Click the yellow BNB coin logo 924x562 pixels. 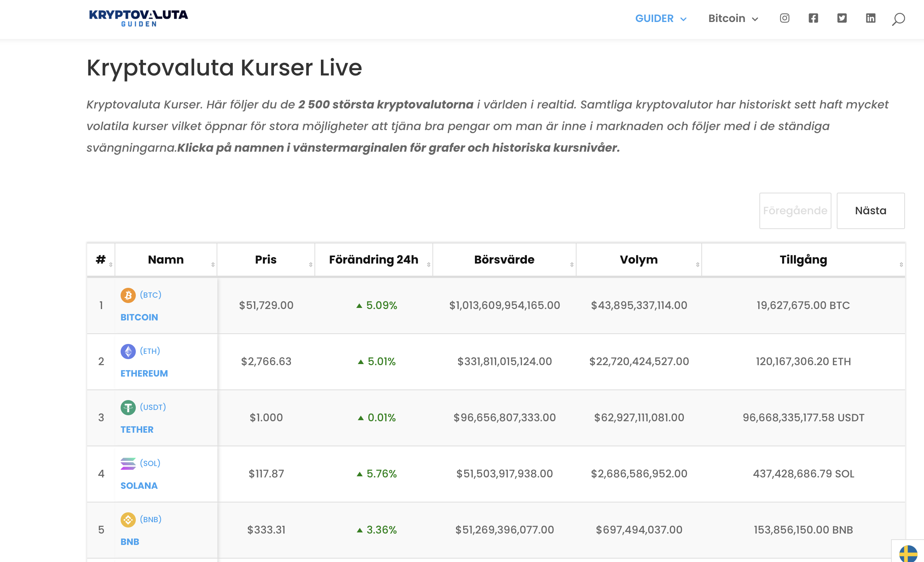[128, 520]
